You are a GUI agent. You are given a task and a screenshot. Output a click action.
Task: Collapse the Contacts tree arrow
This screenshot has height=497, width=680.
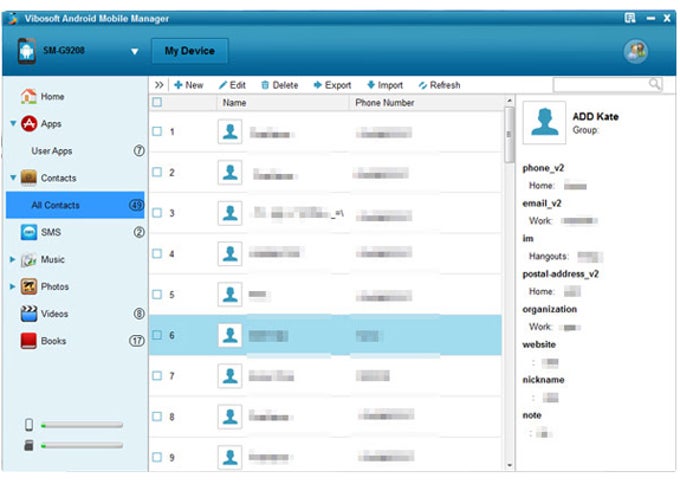pos(13,178)
